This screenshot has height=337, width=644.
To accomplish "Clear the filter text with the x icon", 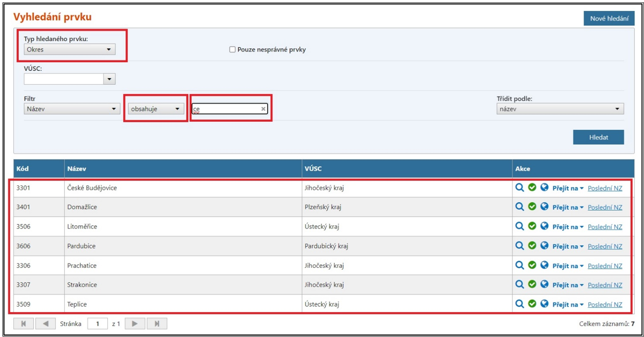I will pyautogui.click(x=263, y=109).
